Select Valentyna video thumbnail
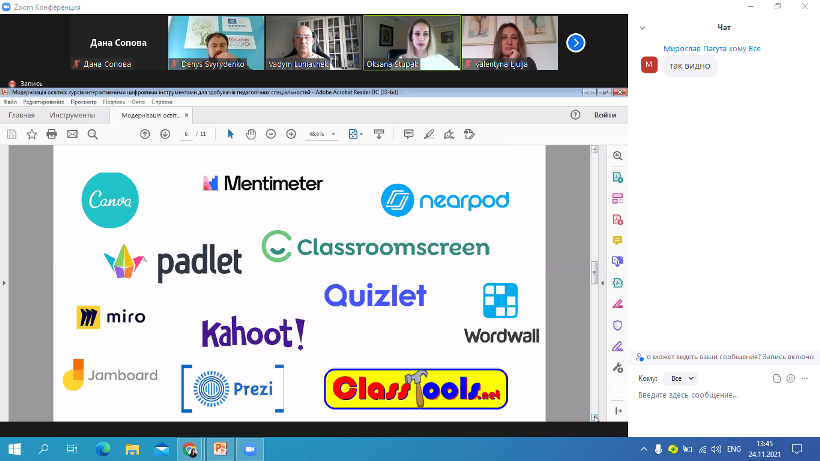 coord(510,43)
